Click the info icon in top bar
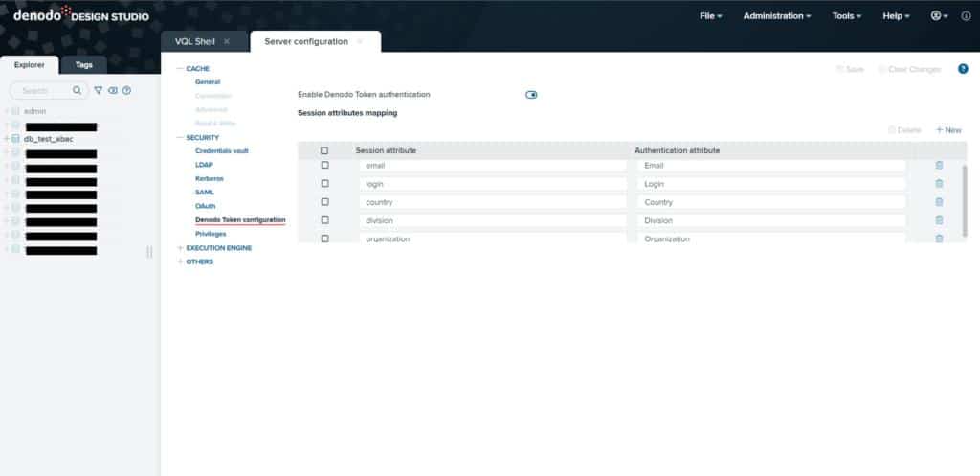The width and height of the screenshot is (980, 476). (966, 16)
